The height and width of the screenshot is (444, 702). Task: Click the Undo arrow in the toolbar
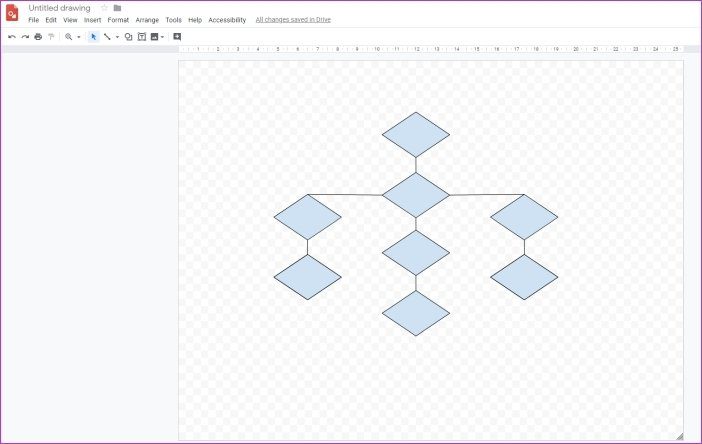[x=12, y=37]
